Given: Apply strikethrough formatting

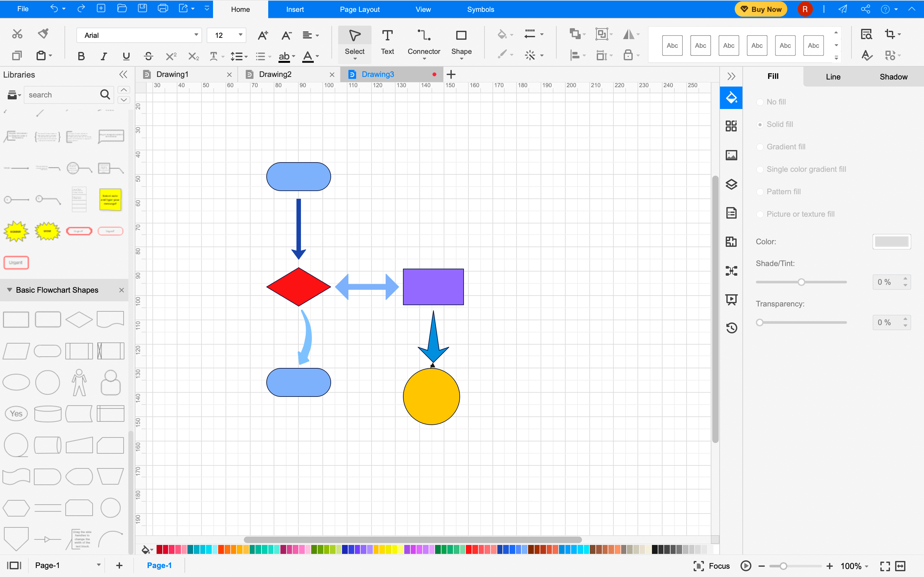Looking at the screenshot, I should 149,56.
